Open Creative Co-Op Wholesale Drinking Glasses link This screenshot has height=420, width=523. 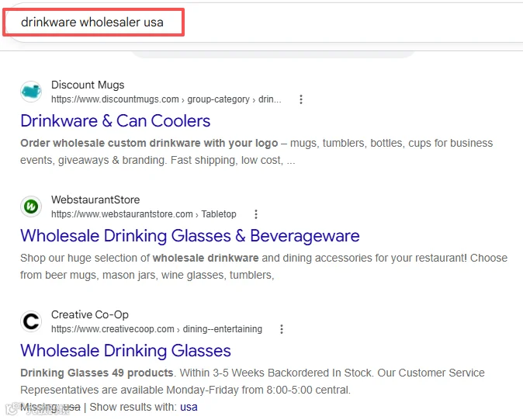pos(126,351)
